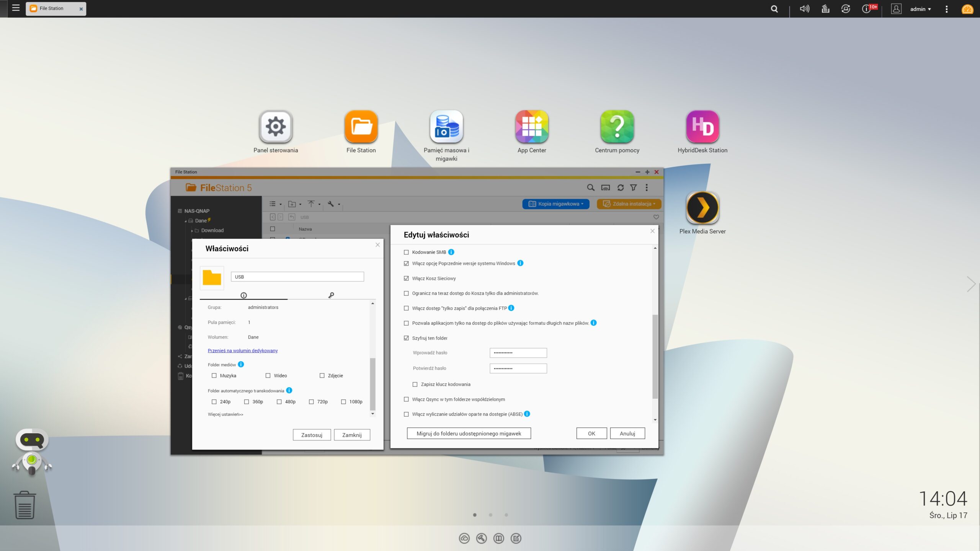Open background tasks icon in top bar
The height and width of the screenshot is (551, 980).
[x=825, y=9]
